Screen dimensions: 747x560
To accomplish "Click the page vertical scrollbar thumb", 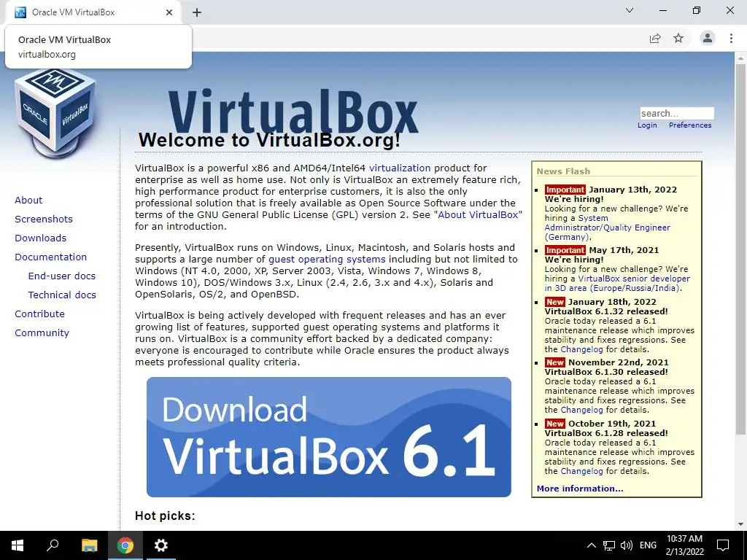I will click(740, 248).
